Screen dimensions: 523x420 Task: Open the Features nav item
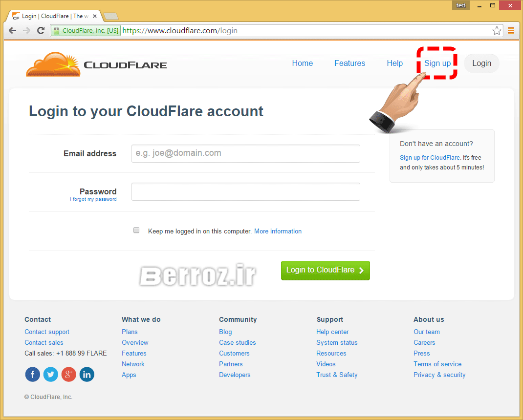tap(349, 63)
